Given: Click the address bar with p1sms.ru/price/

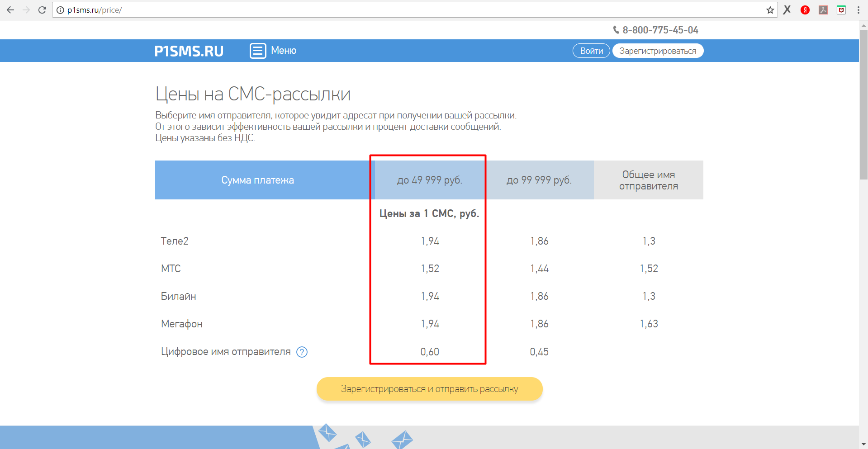Looking at the screenshot, I should click(x=414, y=10).
